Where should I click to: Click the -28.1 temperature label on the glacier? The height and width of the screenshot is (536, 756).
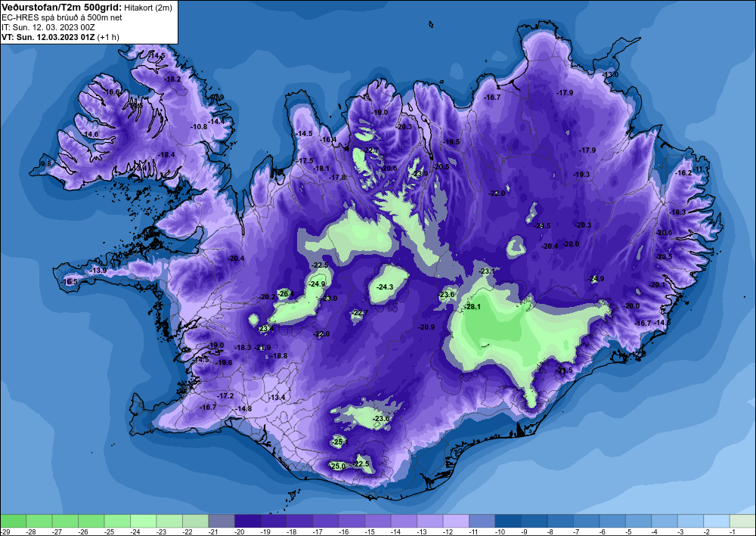click(x=472, y=307)
